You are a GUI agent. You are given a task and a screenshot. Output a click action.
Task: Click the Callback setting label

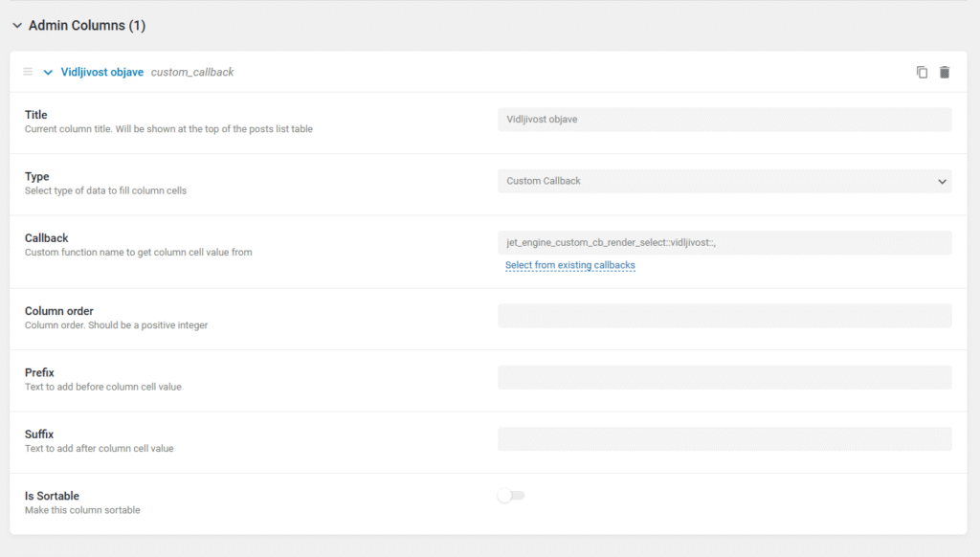coord(47,238)
